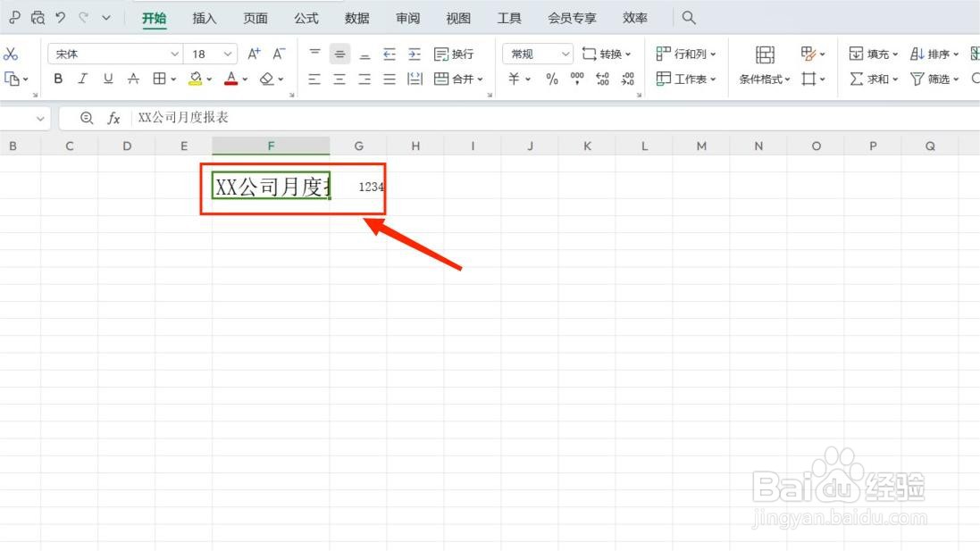Switch to the 审阅 Review tab
Image resolution: width=980 pixels, height=551 pixels.
pyautogui.click(x=407, y=18)
